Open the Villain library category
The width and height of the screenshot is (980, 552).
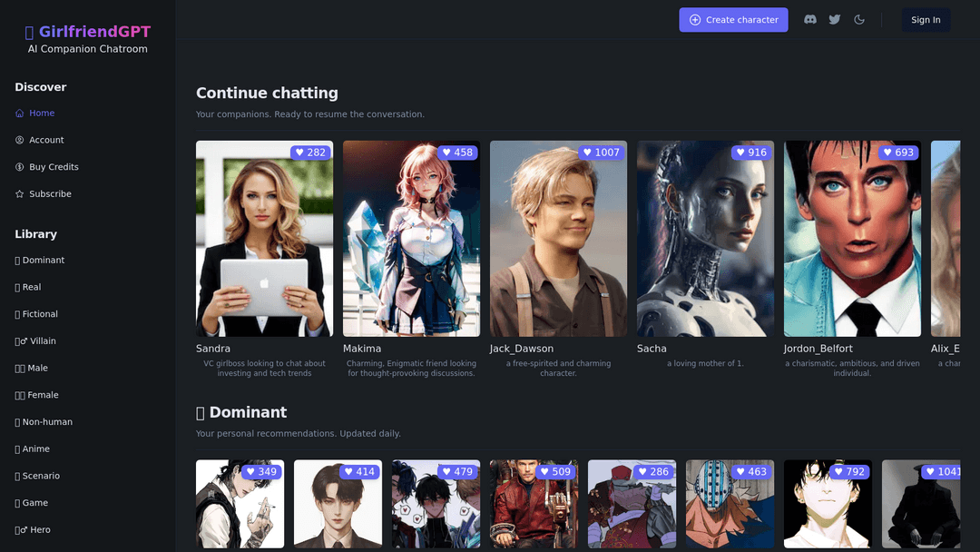38,341
